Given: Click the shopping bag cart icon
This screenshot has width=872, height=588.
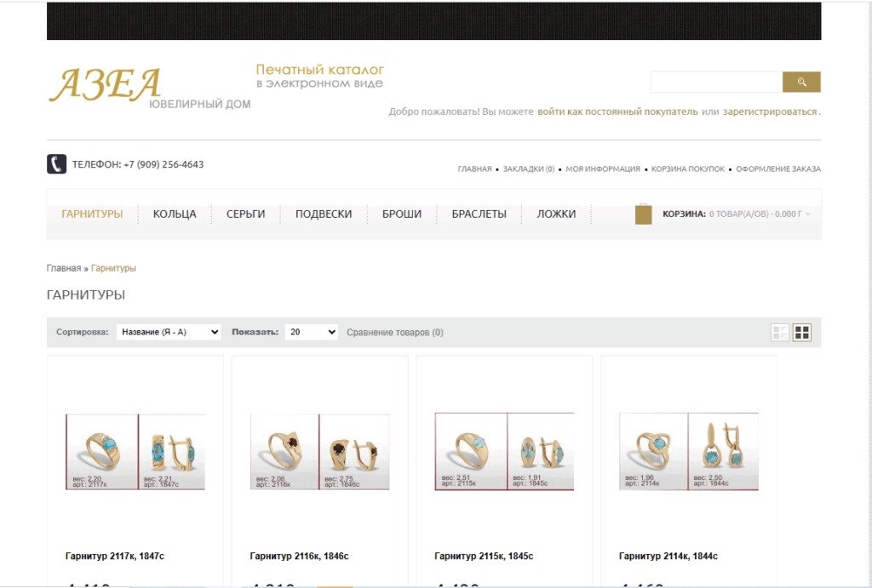Looking at the screenshot, I should pos(643,214).
